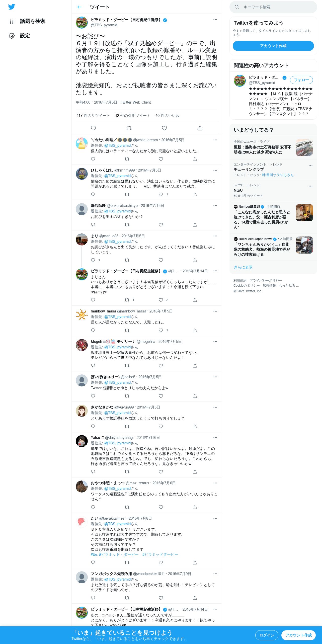This screenshot has height=644, width=322.
Task: Open more options for NiziU trend
Action: pos(310,186)
